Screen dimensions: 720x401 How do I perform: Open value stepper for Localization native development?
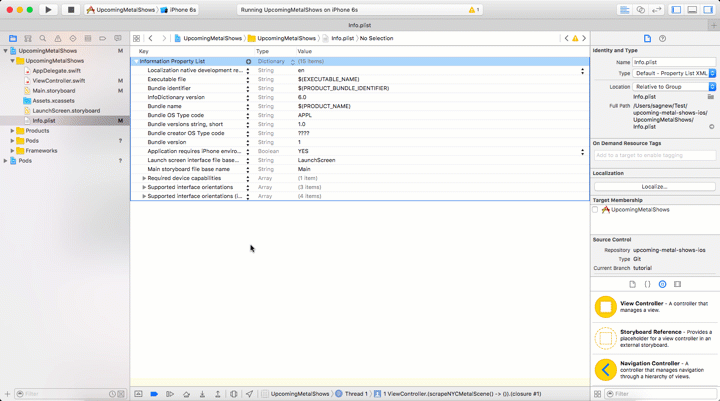[582, 71]
